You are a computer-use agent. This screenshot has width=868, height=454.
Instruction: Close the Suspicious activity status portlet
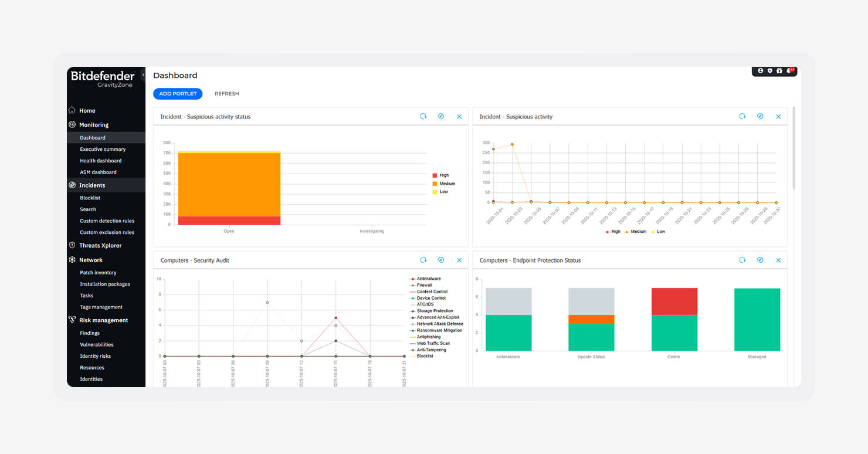pos(459,117)
